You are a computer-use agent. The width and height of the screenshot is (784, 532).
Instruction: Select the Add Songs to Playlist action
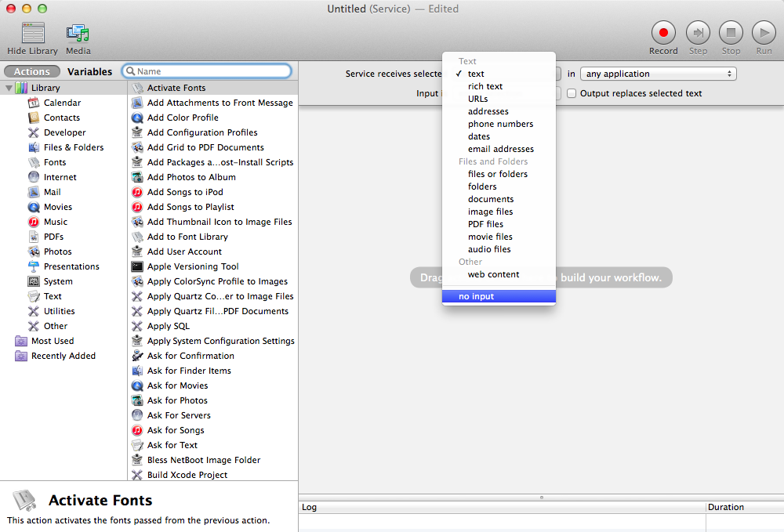click(x=213, y=208)
